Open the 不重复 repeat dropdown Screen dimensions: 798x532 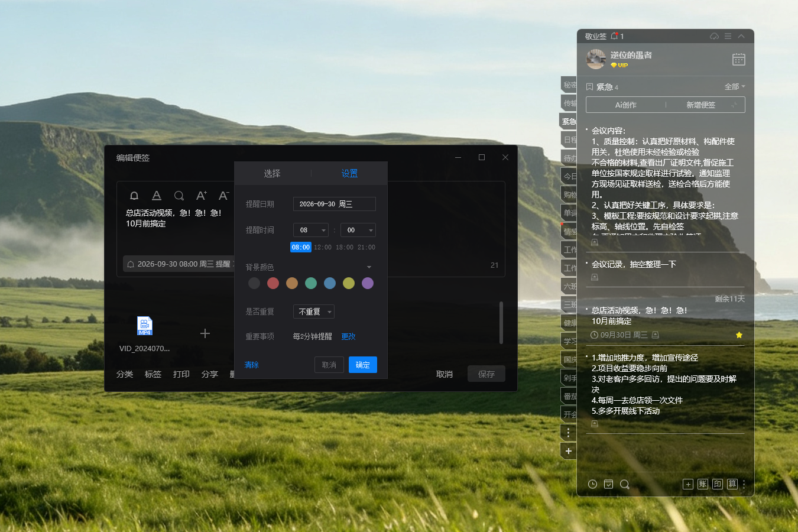pos(314,312)
